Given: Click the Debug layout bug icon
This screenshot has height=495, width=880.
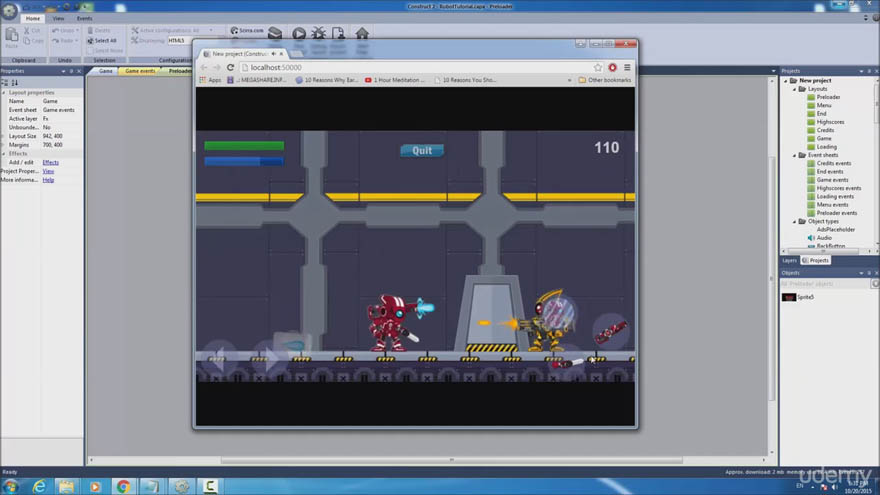Looking at the screenshot, I should (x=319, y=34).
